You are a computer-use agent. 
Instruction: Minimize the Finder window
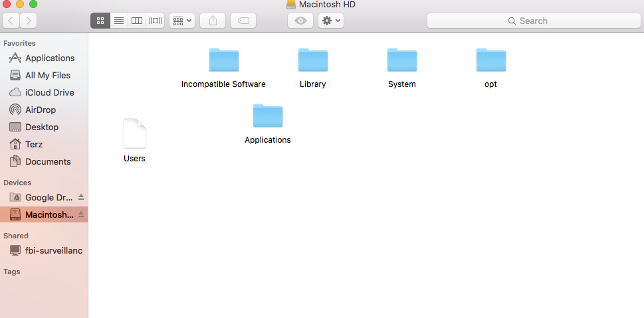(x=20, y=4)
